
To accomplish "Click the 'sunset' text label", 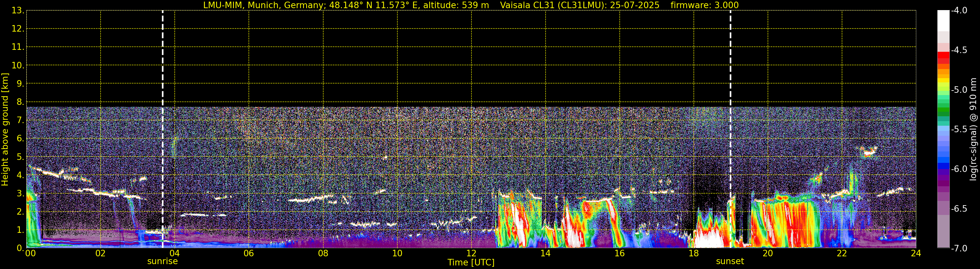I will (x=730, y=262).
